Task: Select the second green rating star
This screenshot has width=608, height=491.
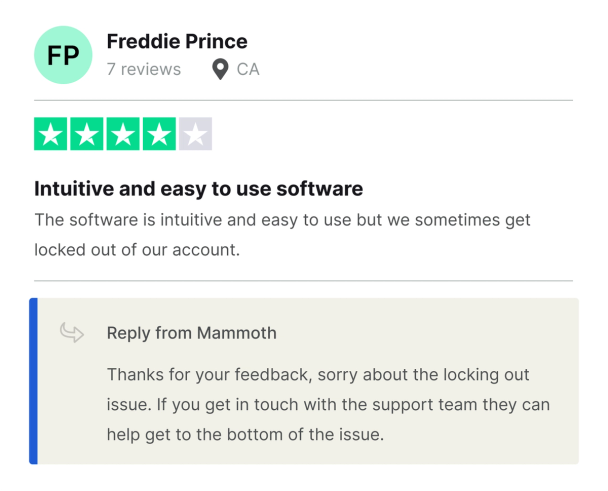Action: (x=87, y=134)
